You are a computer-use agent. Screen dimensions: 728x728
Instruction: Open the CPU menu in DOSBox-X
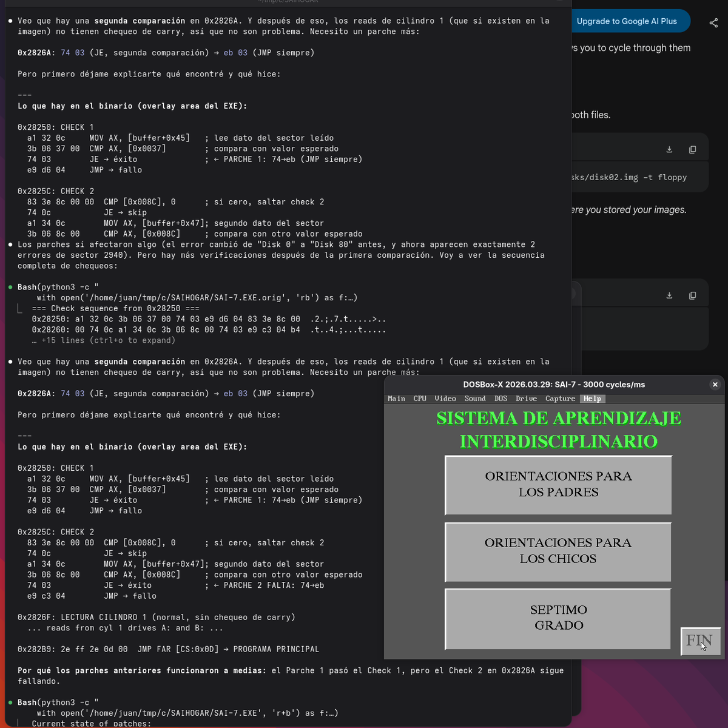click(x=420, y=399)
